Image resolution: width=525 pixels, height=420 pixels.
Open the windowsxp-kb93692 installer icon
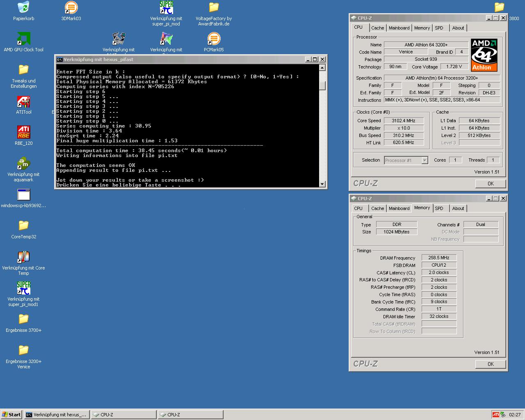click(x=23, y=194)
